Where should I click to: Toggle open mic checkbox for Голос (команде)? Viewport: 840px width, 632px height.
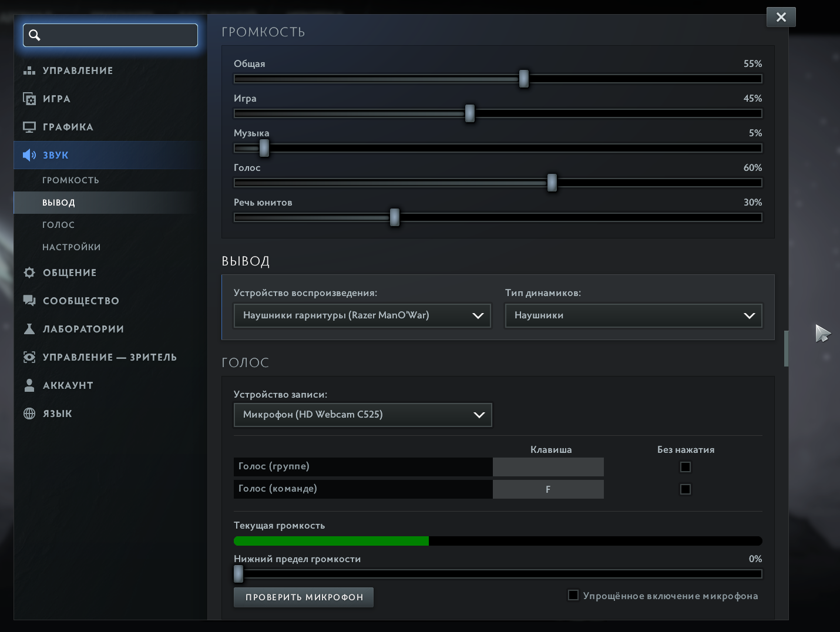686,489
